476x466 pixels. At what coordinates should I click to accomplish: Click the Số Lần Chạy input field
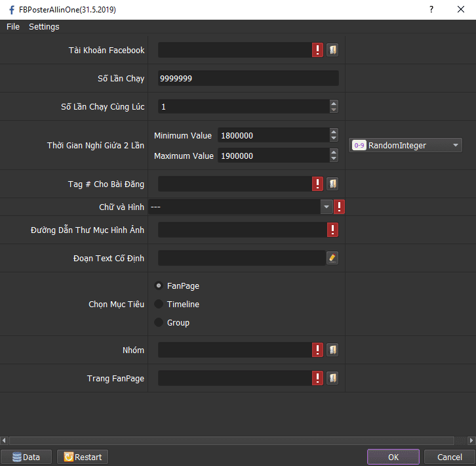[248, 79]
